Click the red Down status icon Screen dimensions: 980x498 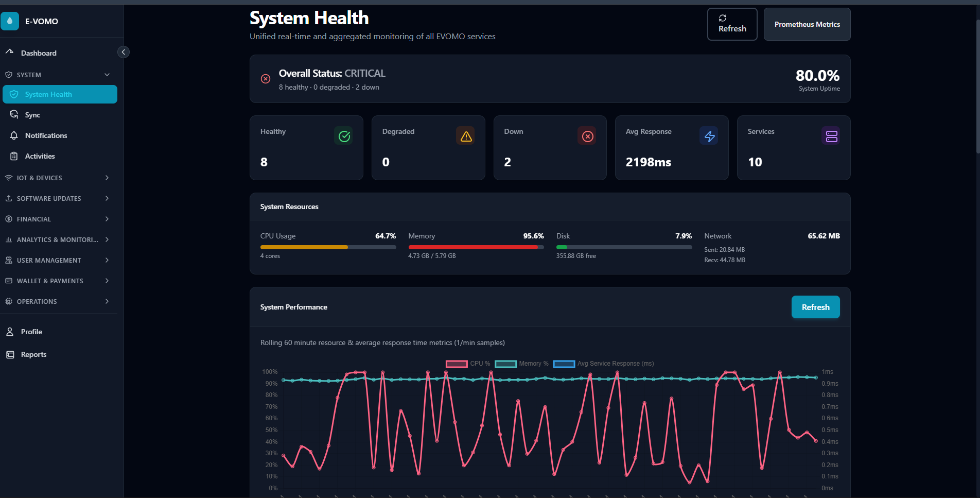587,136
